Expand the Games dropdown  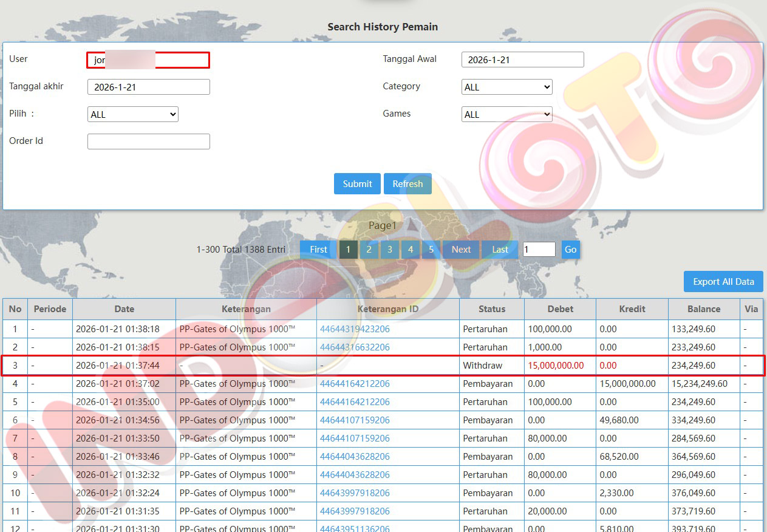(x=506, y=114)
